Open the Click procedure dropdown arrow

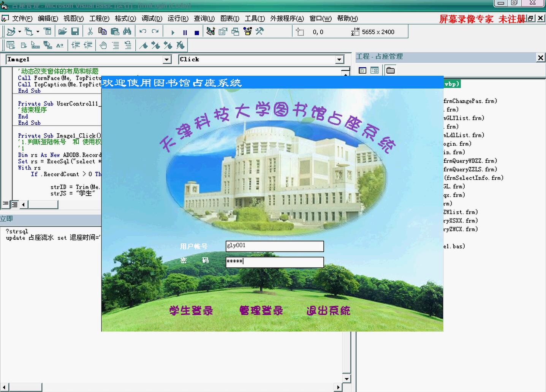click(339, 60)
